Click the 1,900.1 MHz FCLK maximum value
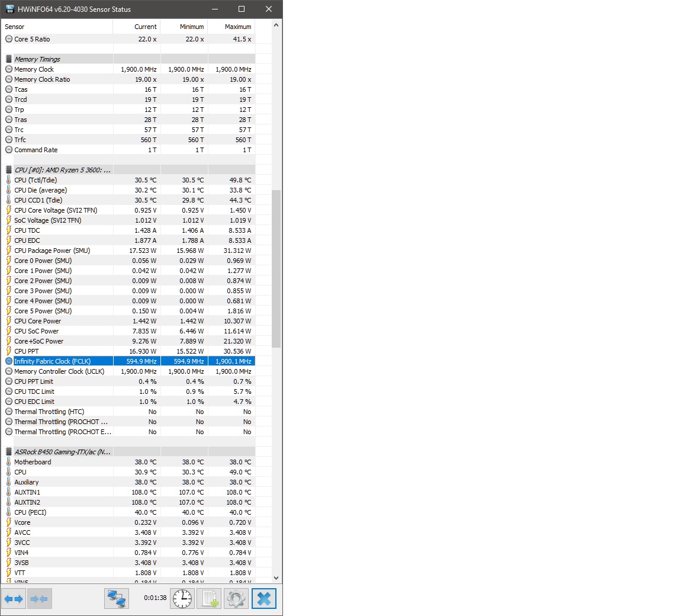This screenshot has width=682, height=616. point(233,361)
